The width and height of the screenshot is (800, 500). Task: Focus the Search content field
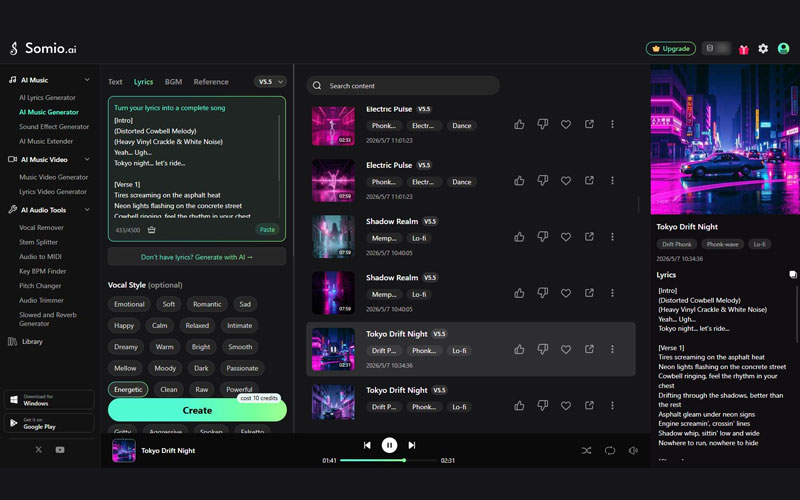[403, 86]
